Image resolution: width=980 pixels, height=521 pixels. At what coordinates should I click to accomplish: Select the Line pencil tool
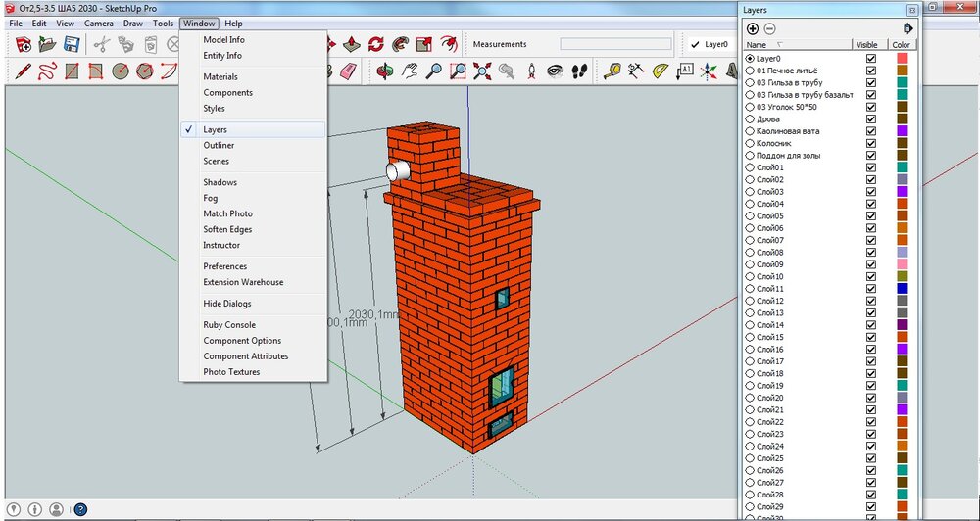22,71
